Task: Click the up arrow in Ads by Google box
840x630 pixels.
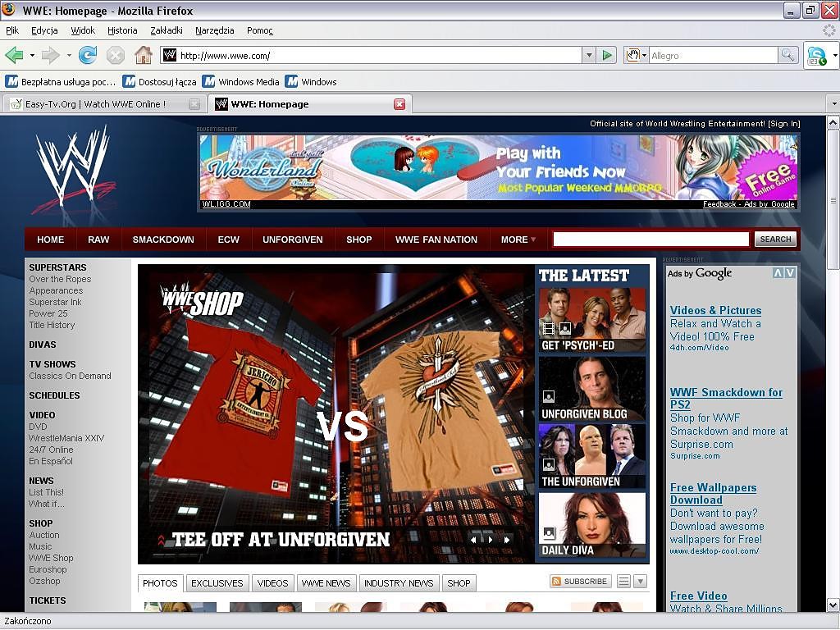Action: tap(778, 273)
